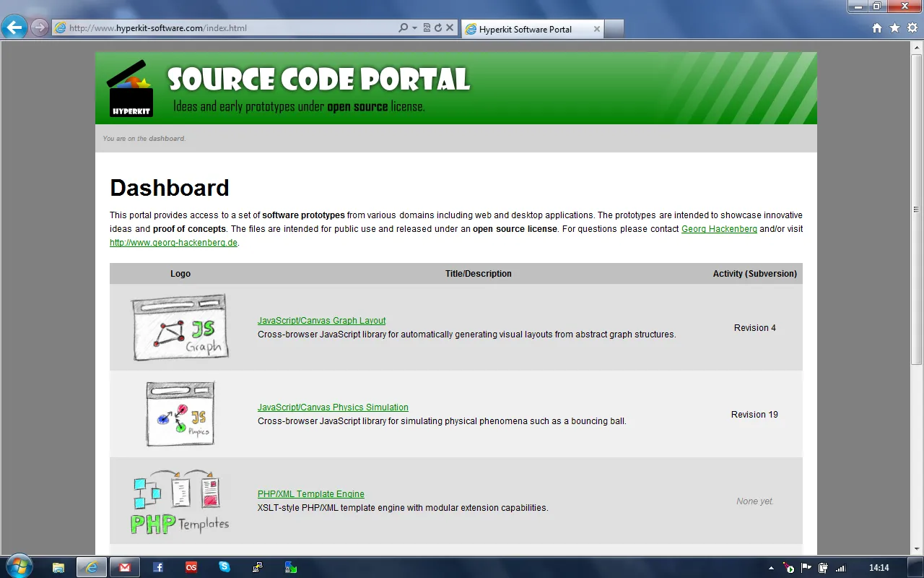924x578 pixels.
Task: Click the 'Dashboard' page heading
Action: (170, 188)
